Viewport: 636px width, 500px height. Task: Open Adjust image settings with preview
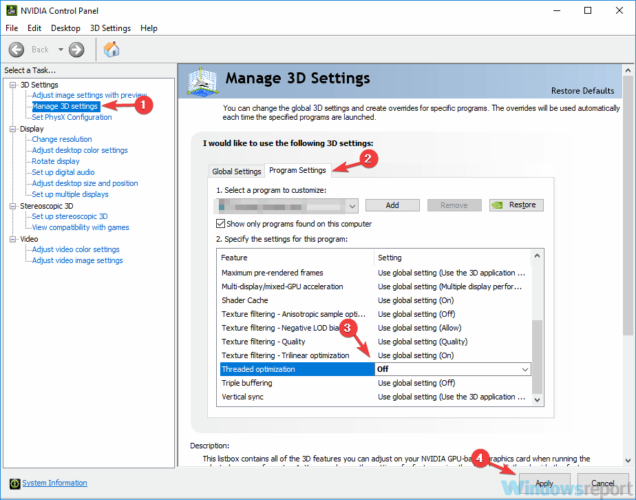click(x=89, y=95)
